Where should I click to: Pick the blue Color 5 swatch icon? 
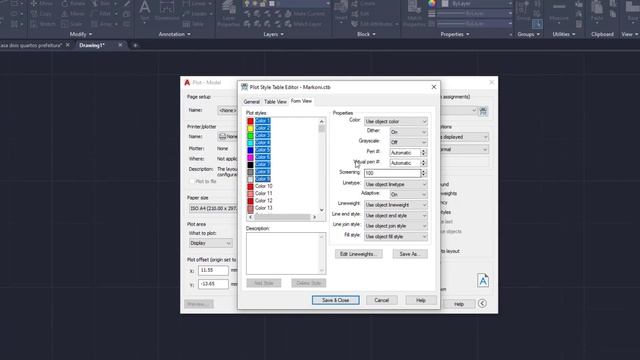(250, 150)
